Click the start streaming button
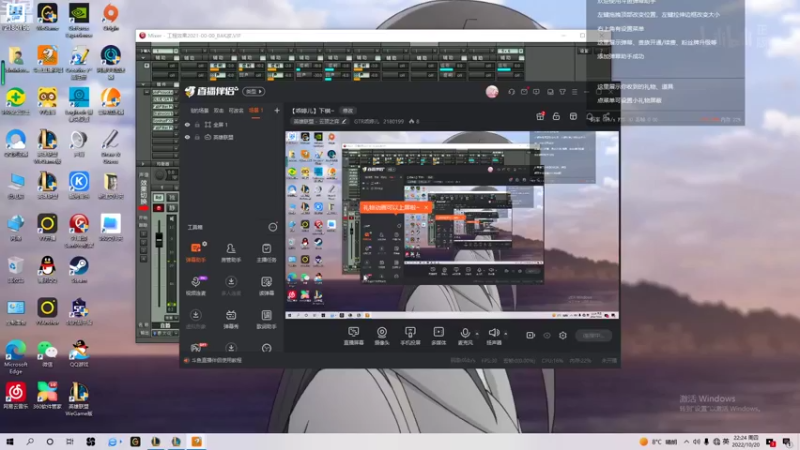Image resolution: width=800 pixels, height=450 pixels. click(593, 335)
